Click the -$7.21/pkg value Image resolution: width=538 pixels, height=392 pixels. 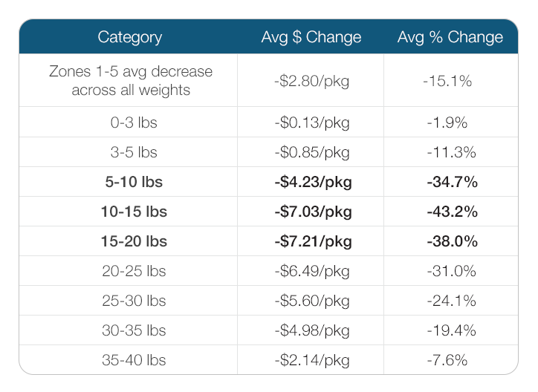(x=311, y=241)
